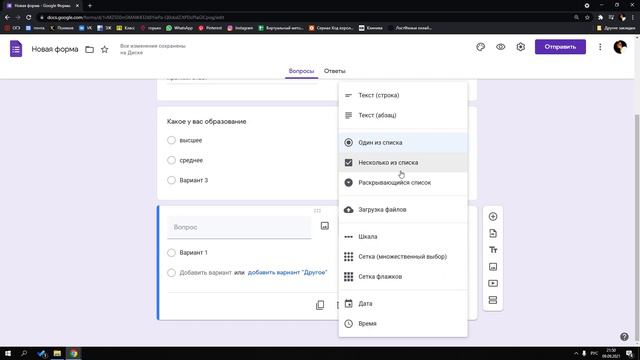Choose Загрузка файлов question type
Image resolution: width=640 pixels, height=360 pixels.
point(403,209)
